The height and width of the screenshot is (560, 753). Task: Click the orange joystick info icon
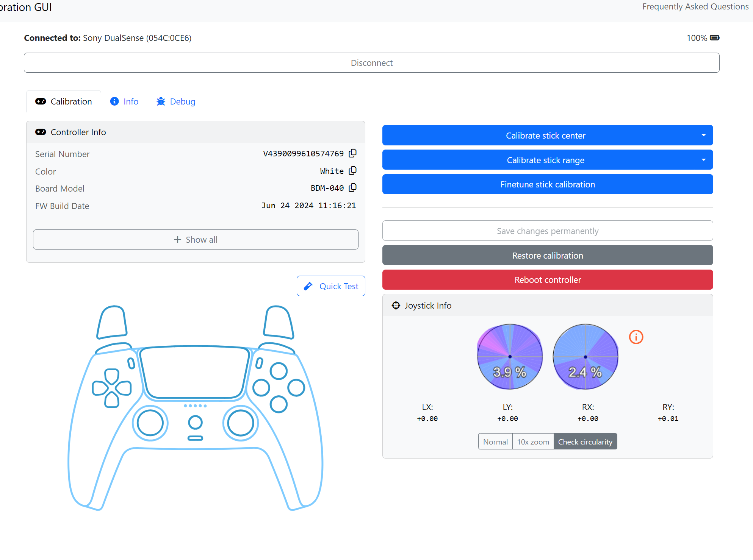(636, 337)
